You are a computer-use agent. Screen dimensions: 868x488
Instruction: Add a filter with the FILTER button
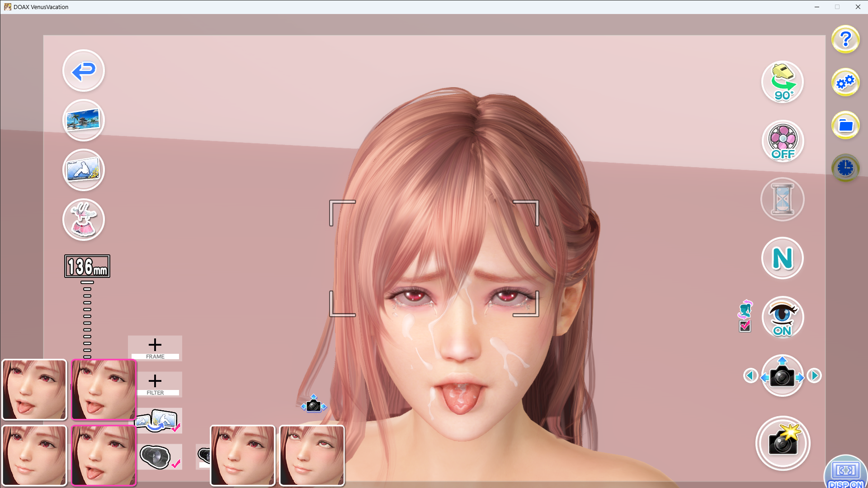click(x=155, y=385)
